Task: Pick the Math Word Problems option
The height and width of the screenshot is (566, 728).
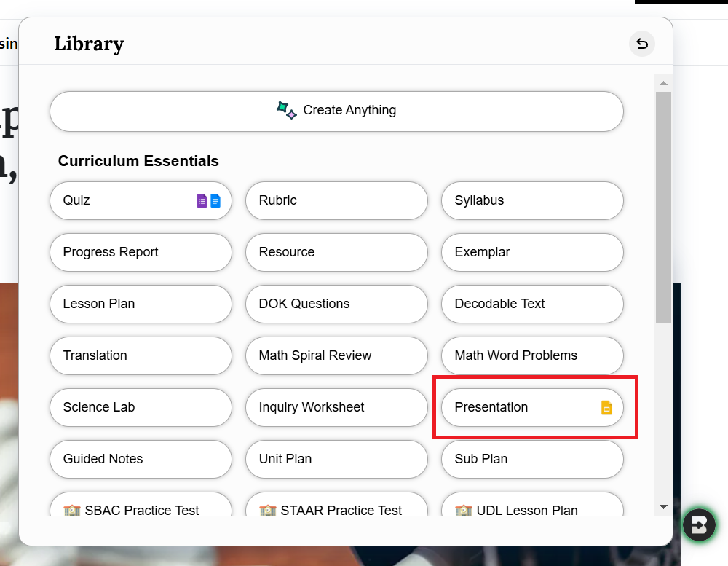Action: point(532,355)
